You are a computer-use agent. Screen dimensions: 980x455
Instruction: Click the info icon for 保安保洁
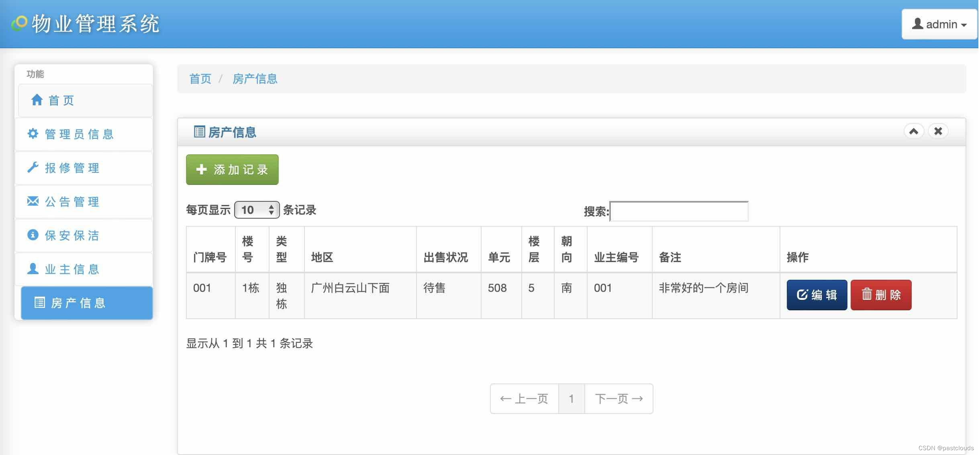pyautogui.click(x=33, y=235)
